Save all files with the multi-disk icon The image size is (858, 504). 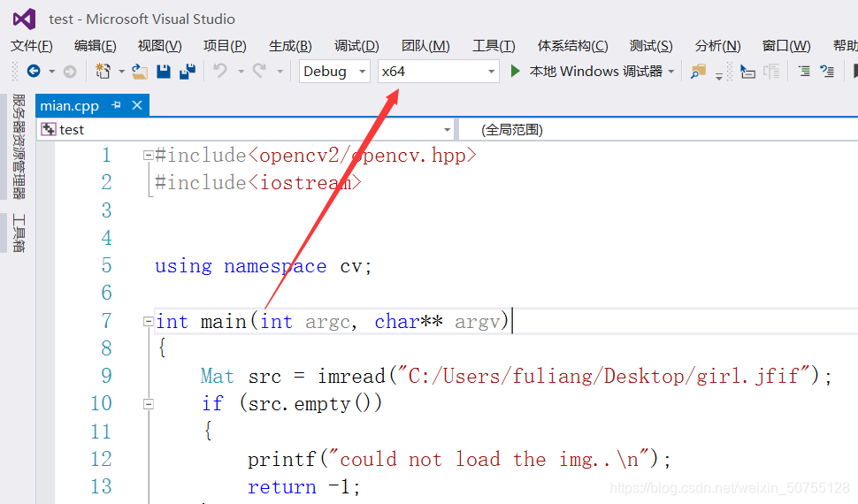(x=188, y=71)
